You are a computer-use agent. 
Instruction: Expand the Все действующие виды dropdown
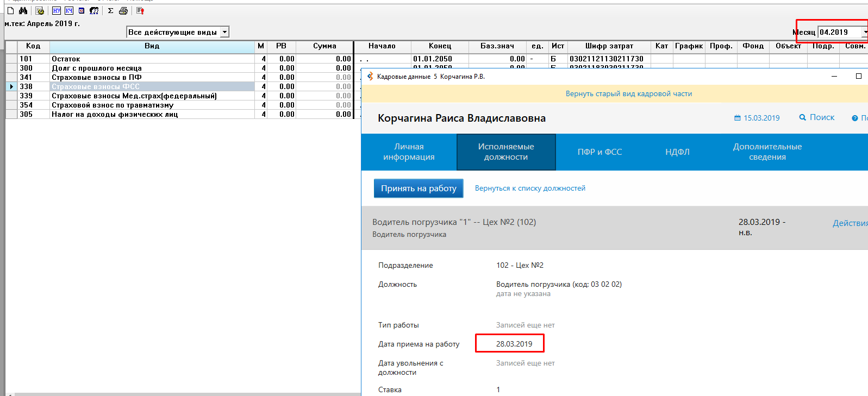[x=224, y=32]
